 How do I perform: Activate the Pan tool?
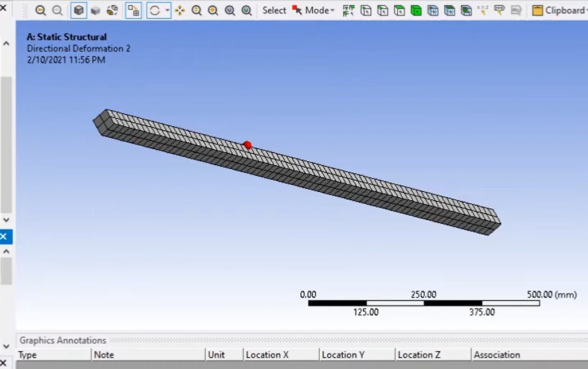[179, 10]
